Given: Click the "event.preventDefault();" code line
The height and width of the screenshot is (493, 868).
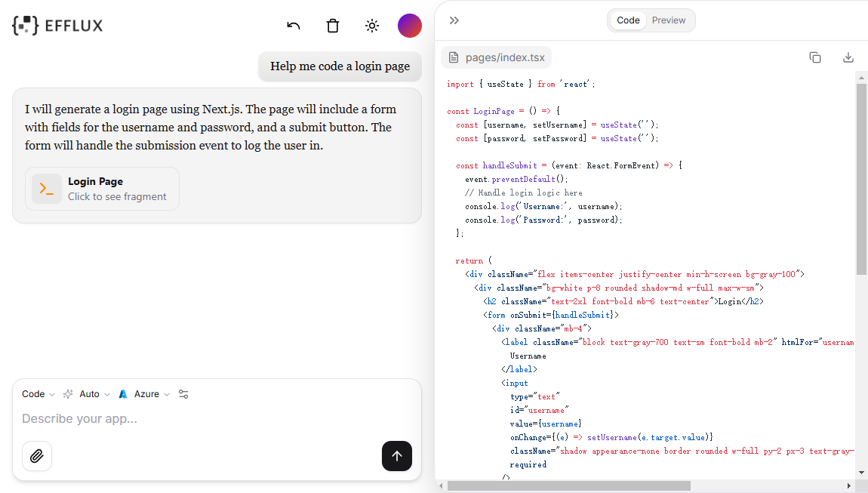Looking at the screenshot, I should coord(516,179).
